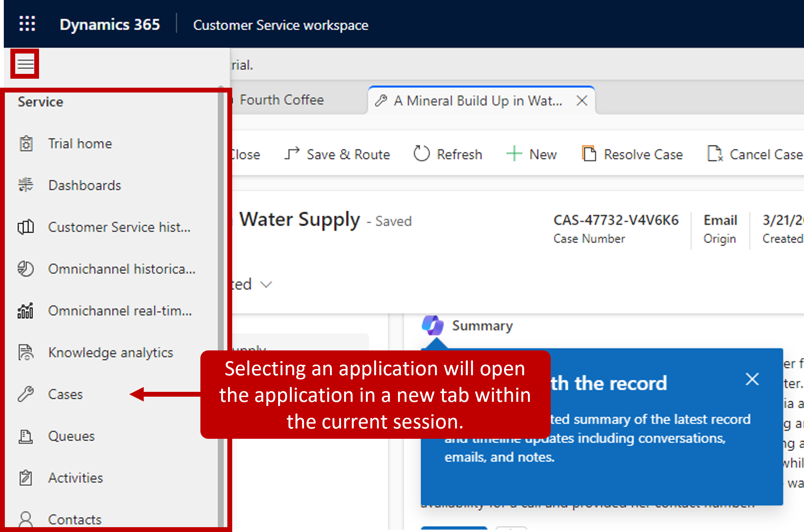Click the Omnichannel real-time chart icon
This screenshot has height=532, width=804.
pyautogui.click(x=26, y=310)
